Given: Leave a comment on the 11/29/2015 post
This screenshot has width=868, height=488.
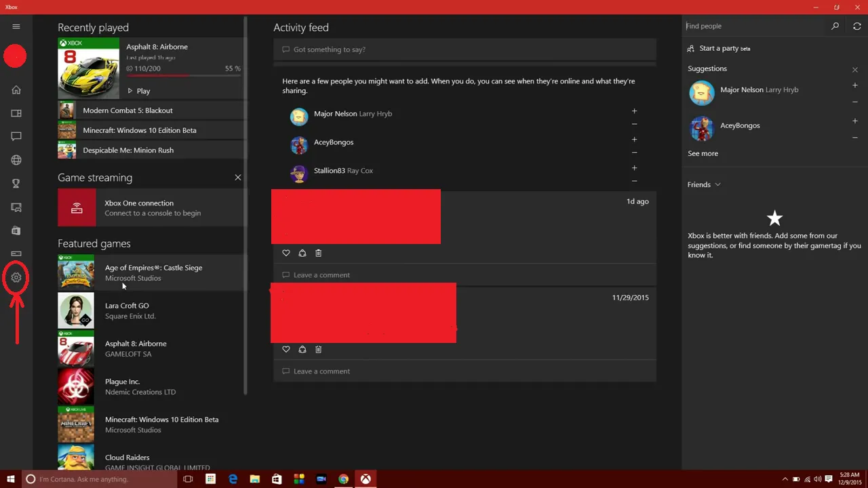Looking at the screenshot, I should [x=465, y=371].
